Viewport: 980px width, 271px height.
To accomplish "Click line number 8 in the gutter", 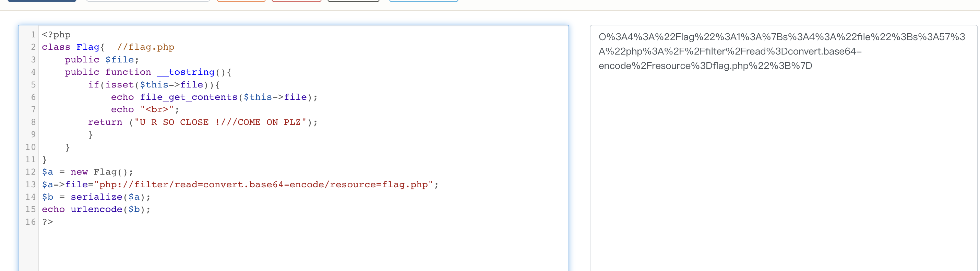I will [x=34, y=122].
